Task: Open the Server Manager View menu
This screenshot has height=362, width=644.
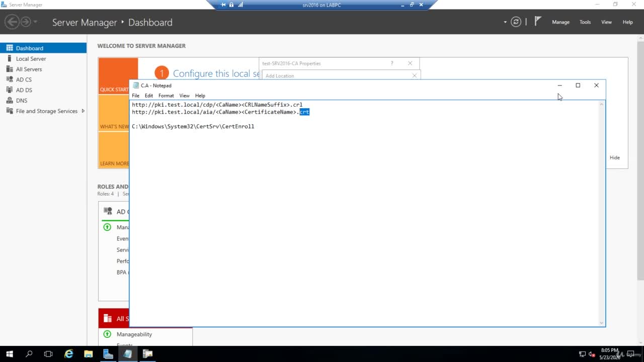Action: click(607, 22)
